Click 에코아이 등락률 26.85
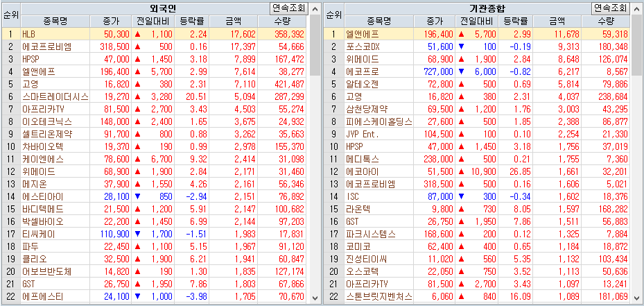Image resolution: width=644 pixels, height=306 pixels. pyautogui.click(x=520, y=171)
